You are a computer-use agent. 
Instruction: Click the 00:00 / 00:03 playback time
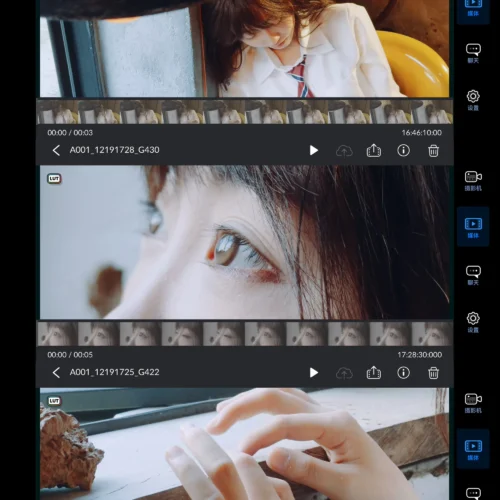coord(70,133)
